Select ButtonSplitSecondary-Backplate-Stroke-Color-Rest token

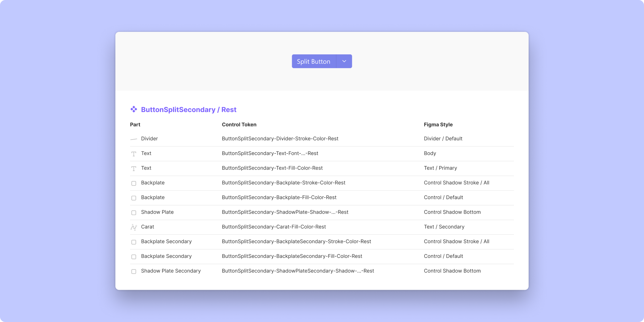coord(283,183)
